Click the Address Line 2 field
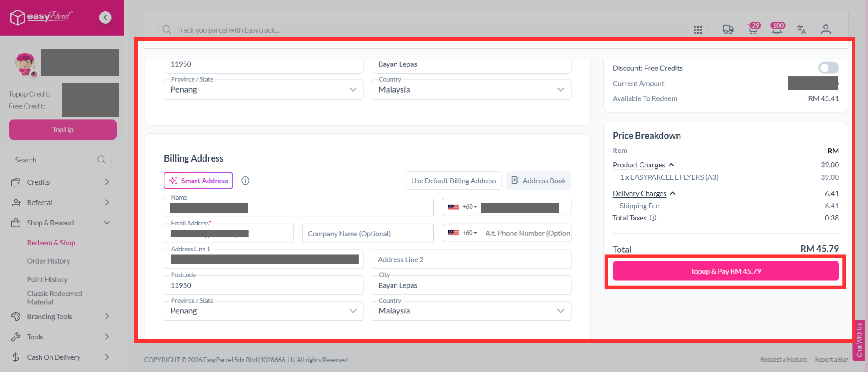The image size is (868, 372). pyautogui.click(x=471, y=259)
